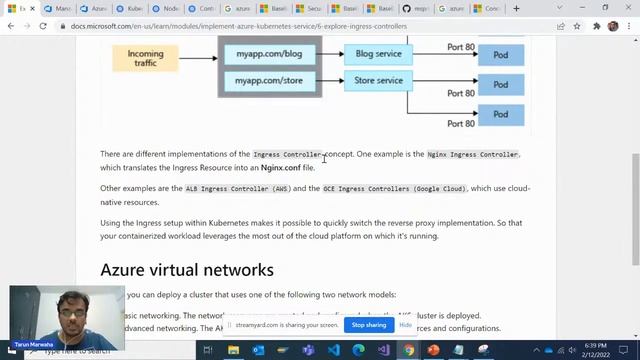Open Visual Studio Code from the taskbar
Image resolution: width=640 pixels, height=360 pixels.
pyautogui.click(x=333, y=350)
